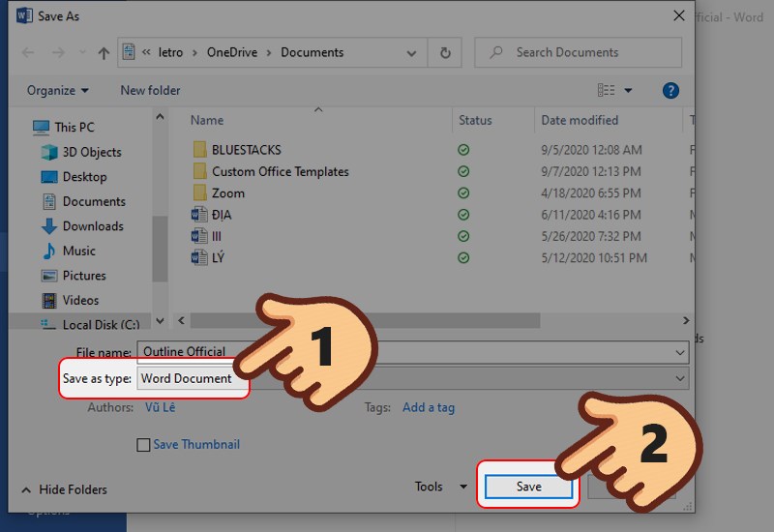Sort files by Date modified column header
Image resolution: width=774 pixels, height=532 pixels.
580,120
